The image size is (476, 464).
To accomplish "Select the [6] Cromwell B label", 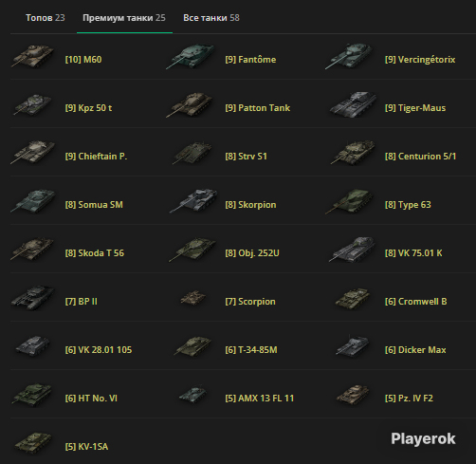I will coord(416,302).
